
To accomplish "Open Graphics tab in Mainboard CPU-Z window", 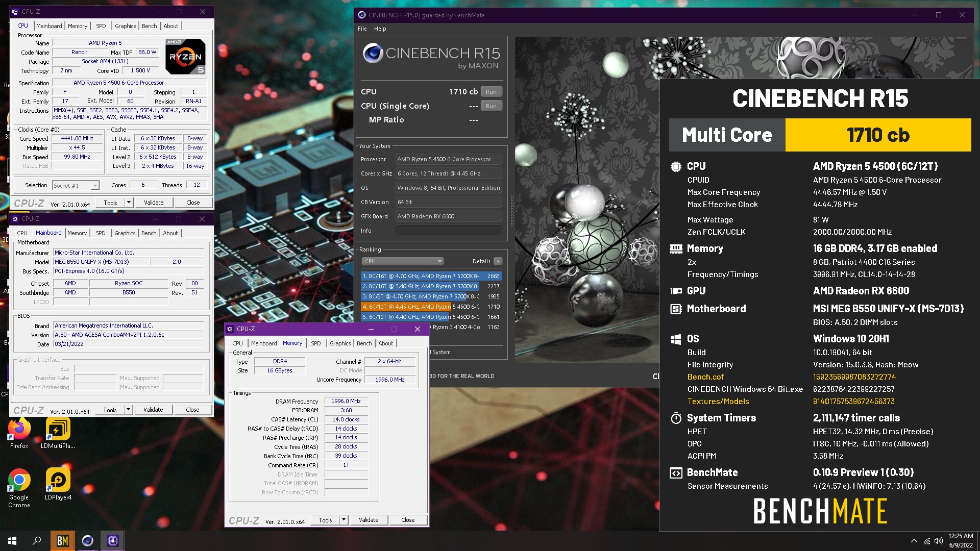I will tap(125, 233).
